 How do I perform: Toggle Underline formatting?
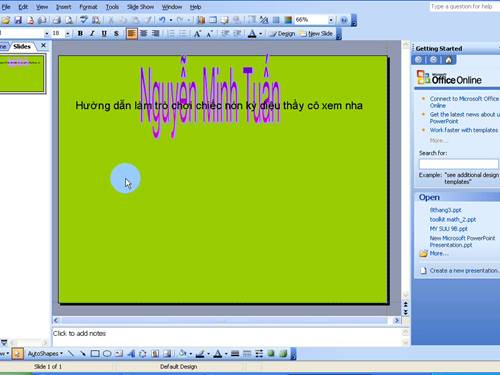pyautogui.click(x=104, y=34)
